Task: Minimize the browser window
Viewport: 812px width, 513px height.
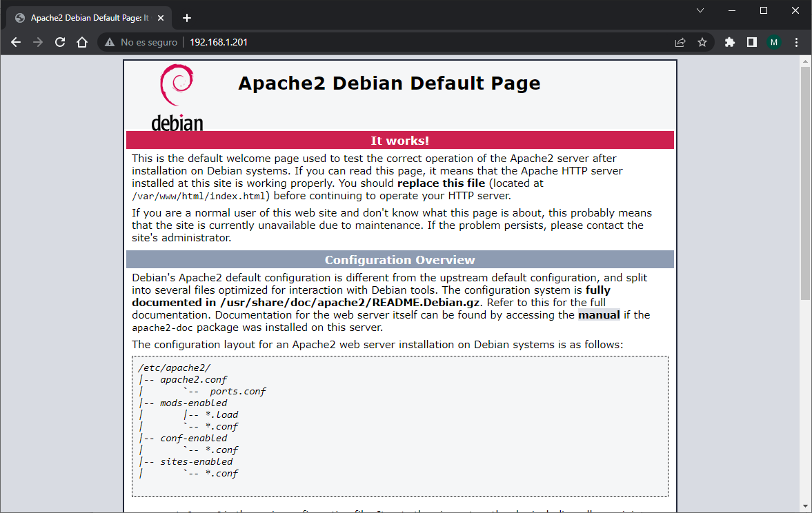Action: [x=732, y=10]
